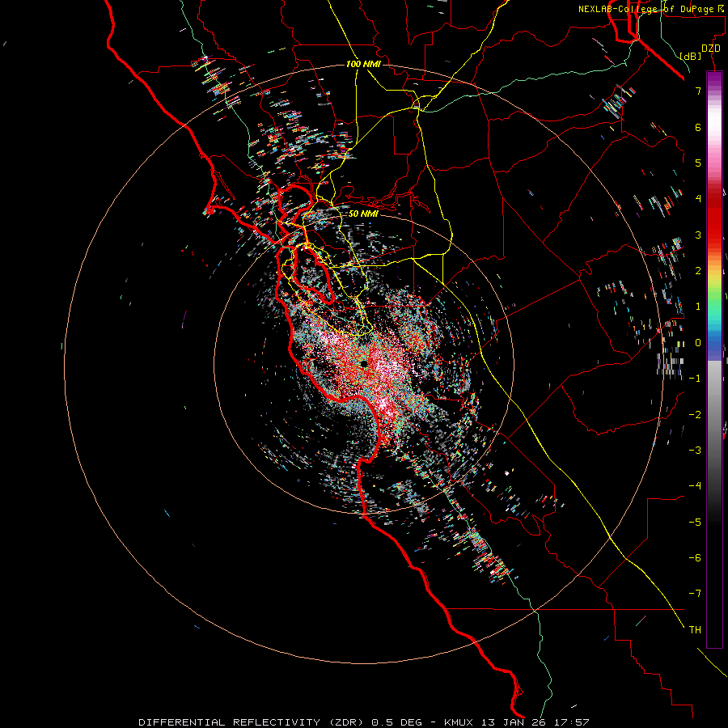Click the black radar site dot at center
Viewport: 728px width, 728px height.
[364, 364]
